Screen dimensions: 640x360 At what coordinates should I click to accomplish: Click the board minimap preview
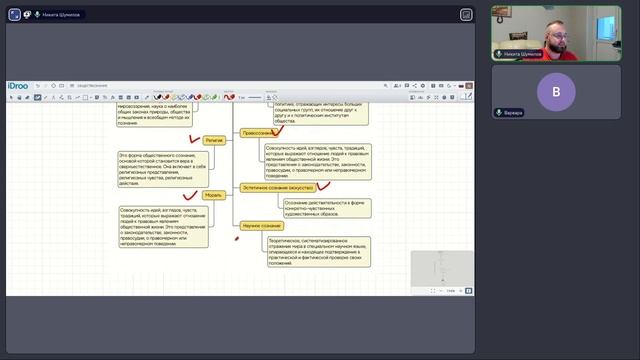point(442,269)
